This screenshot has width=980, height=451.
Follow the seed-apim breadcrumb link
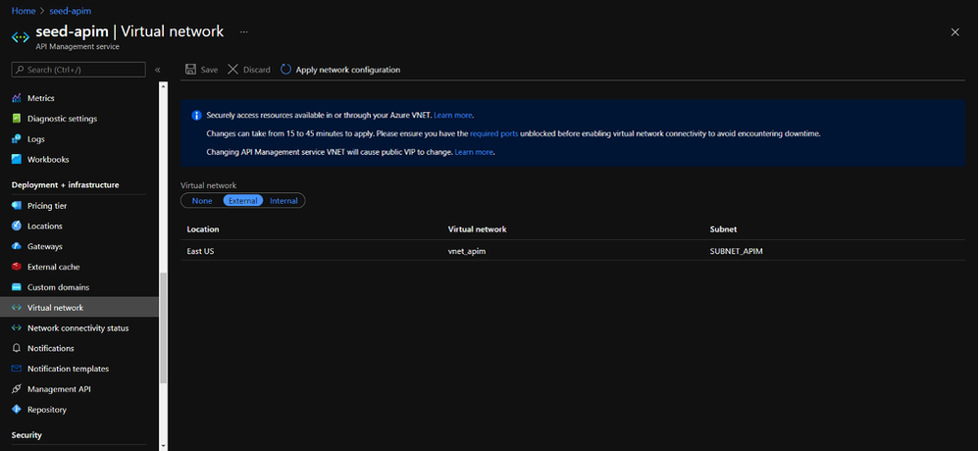[71, 11]
